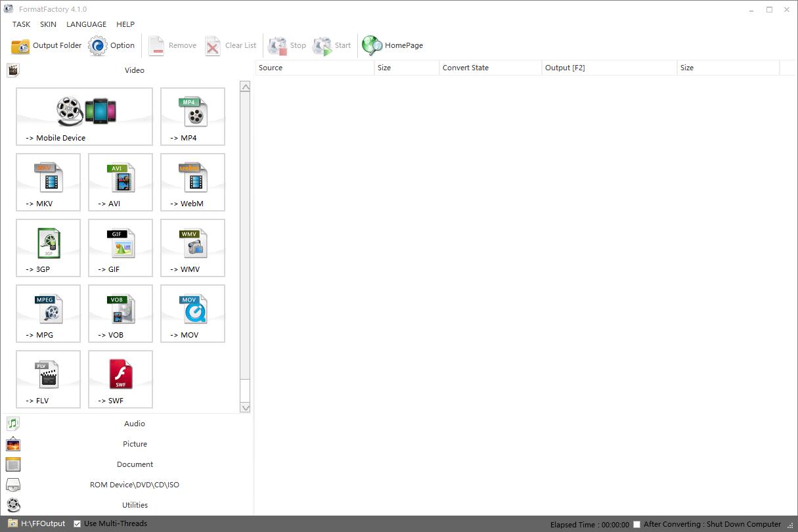Click the video list scroll down arrow
This screenshot has height=532, width=798.
pos(245,407)
